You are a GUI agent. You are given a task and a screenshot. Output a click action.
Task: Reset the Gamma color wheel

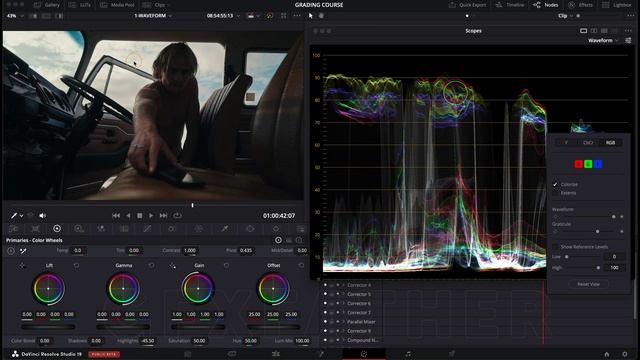151,265
